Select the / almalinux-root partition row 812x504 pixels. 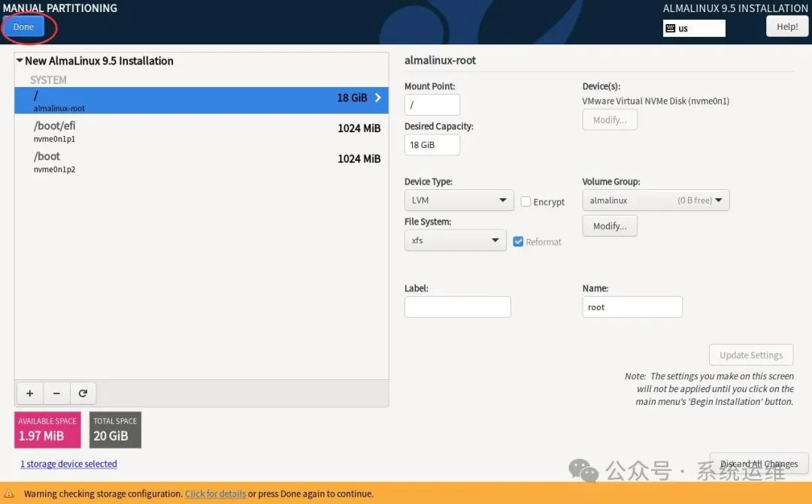201,101
